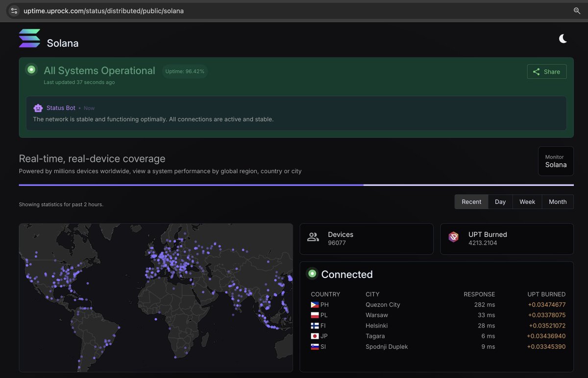Click the 282 ms response value
The height and width of the screenshot is (378, 588).
click(x=485, y=304)
